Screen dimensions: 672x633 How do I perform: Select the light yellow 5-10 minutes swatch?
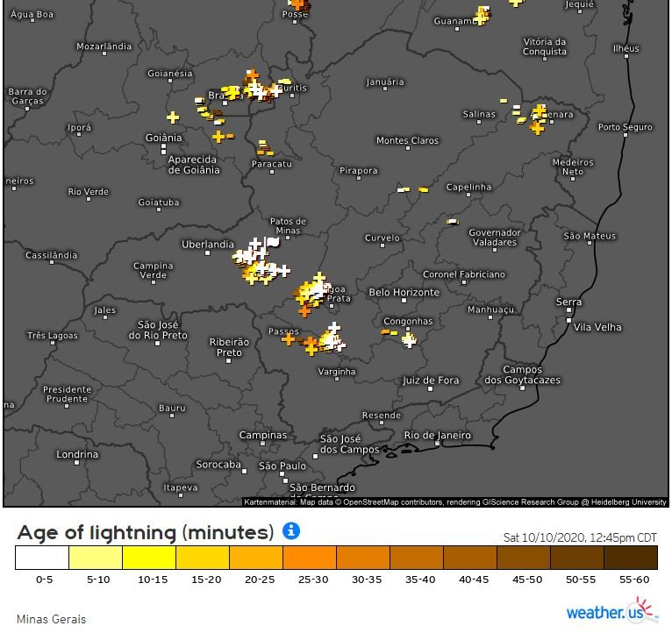[x=96, y=558]
